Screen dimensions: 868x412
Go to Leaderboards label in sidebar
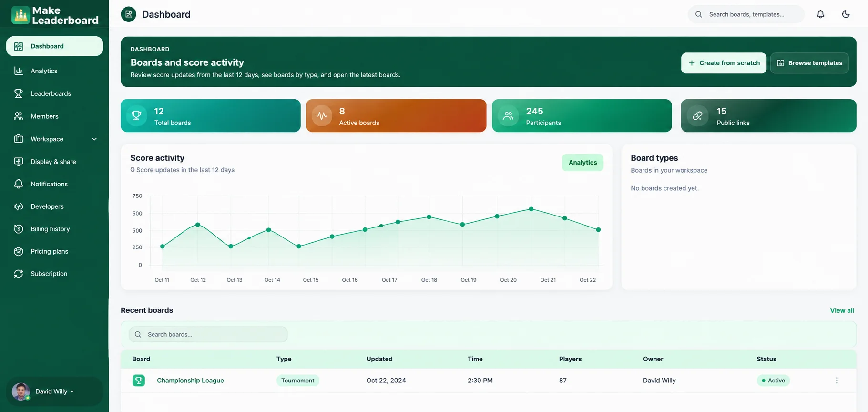[x=51, y=93]
